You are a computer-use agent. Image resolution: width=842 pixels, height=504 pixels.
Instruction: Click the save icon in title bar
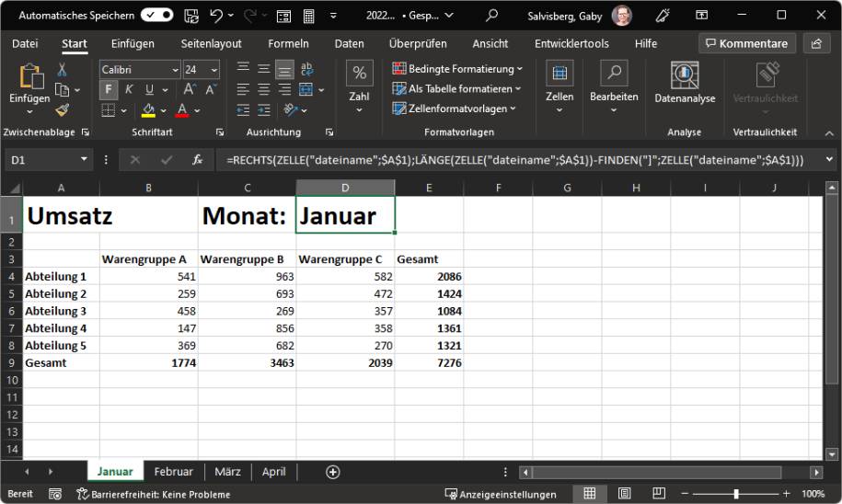[x=191, y=16]
